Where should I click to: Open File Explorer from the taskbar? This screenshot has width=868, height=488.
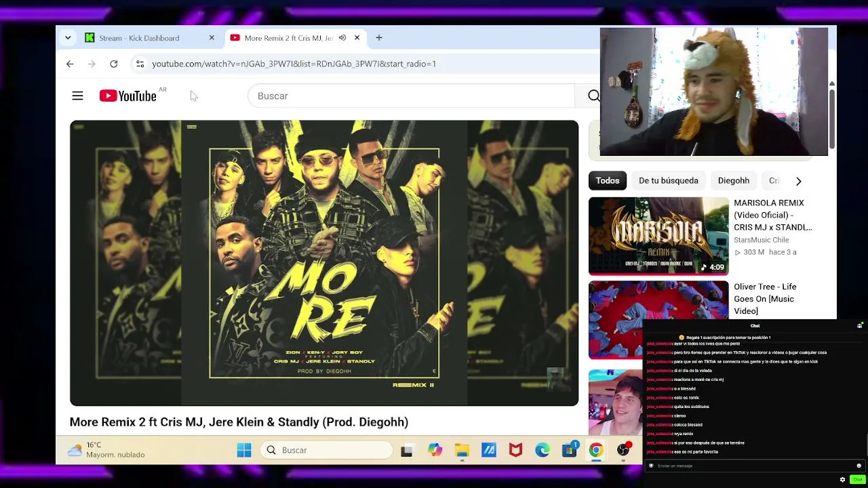[x=462, y=450]
